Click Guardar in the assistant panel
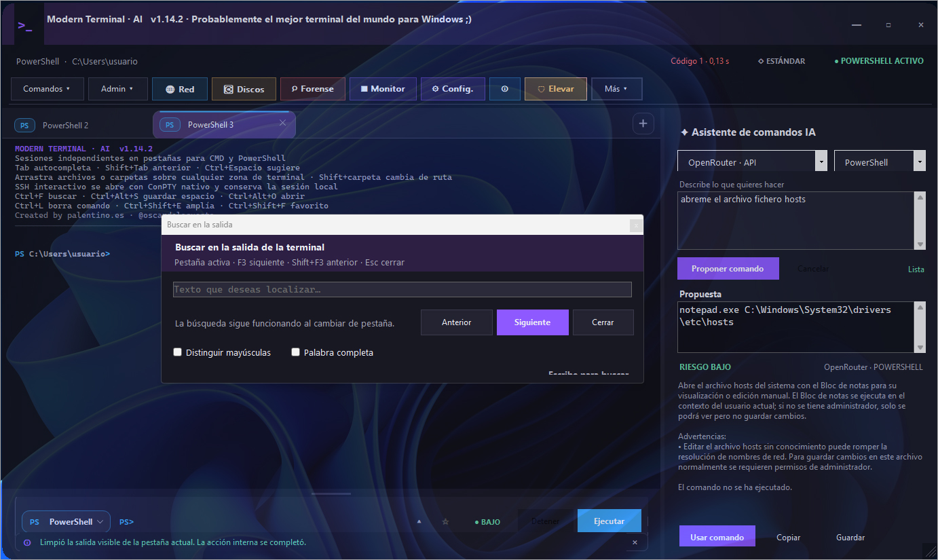The width and height of the screenshot is (938, 560). coord(850,538)
